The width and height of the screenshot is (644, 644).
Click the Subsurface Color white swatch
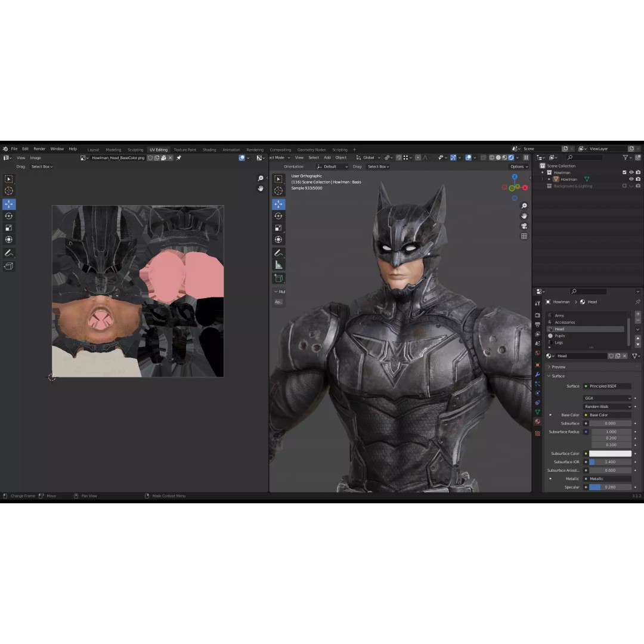(610, 453)
